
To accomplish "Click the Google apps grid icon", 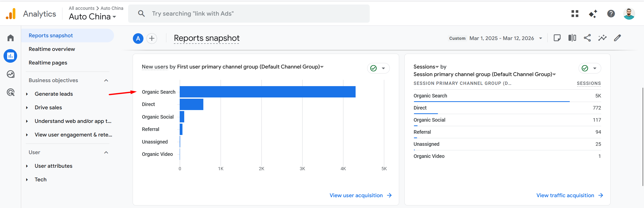I will point(575,14).
